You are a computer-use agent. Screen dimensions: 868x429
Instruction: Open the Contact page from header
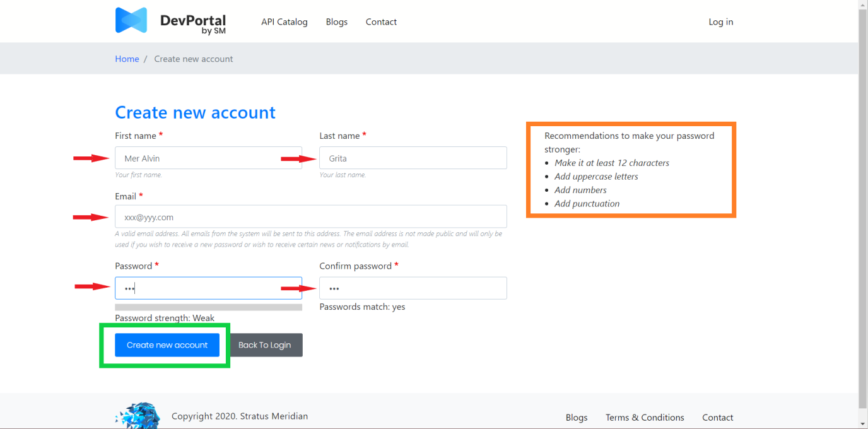381,22
